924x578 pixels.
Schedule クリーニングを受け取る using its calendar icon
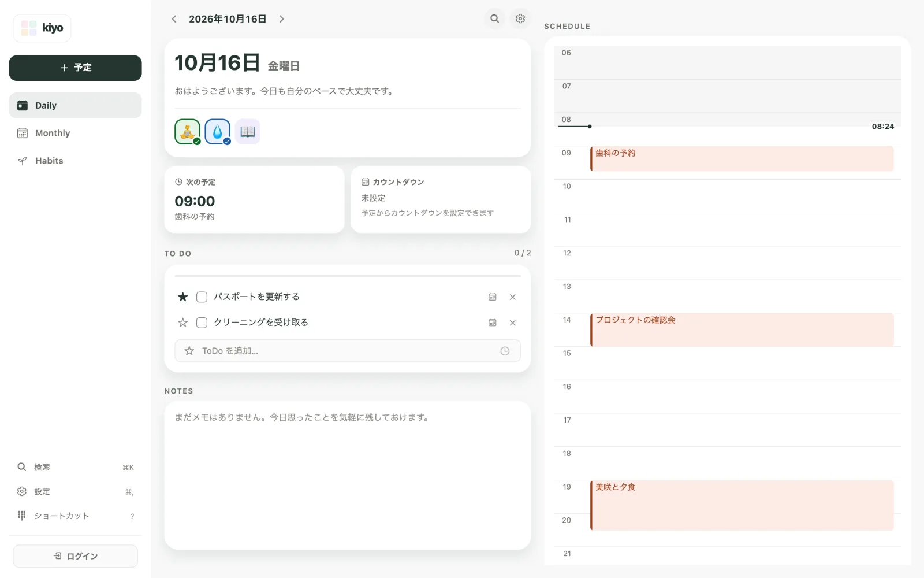click(493, 323)
